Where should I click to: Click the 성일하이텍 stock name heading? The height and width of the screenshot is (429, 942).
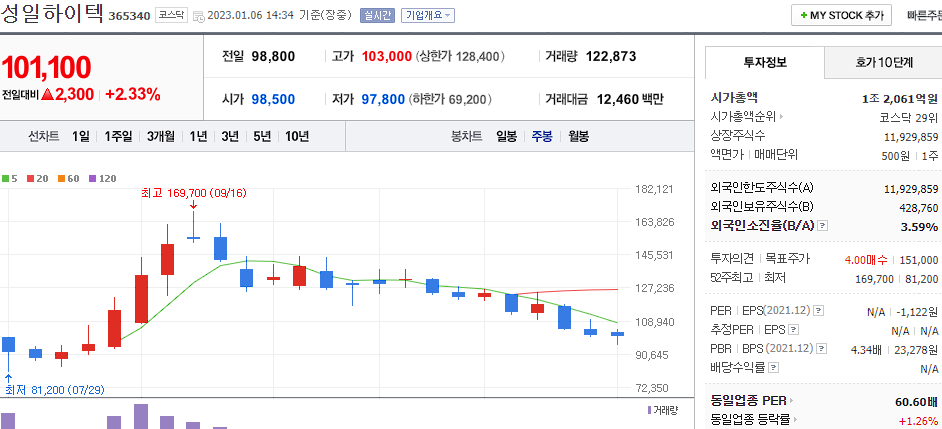(52, 13)
